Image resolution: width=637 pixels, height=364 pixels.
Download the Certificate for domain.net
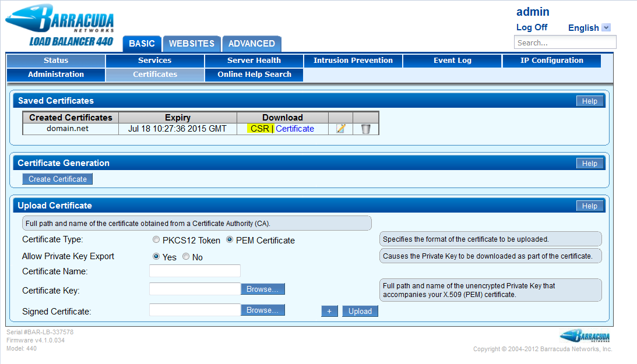click(x=295, y=129)
